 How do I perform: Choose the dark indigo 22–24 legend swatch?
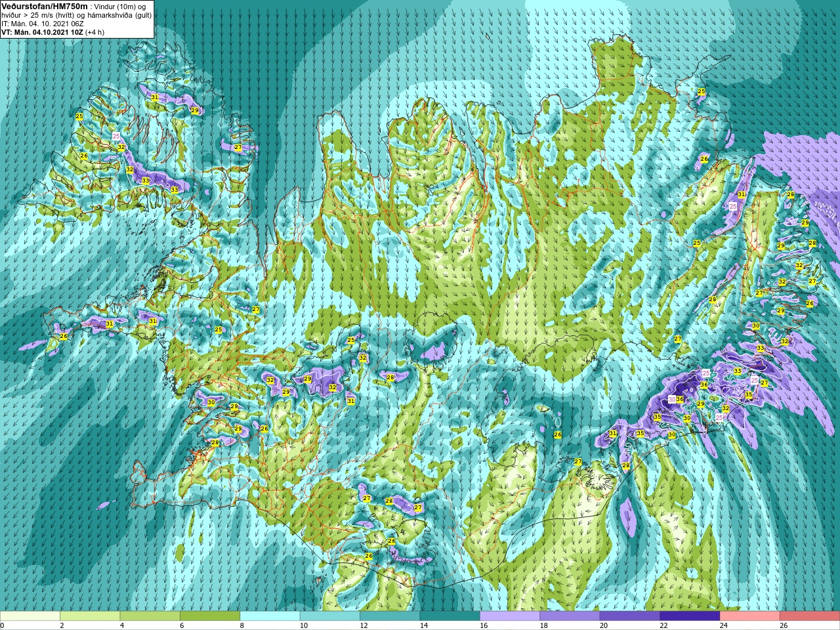coord(690,616)
